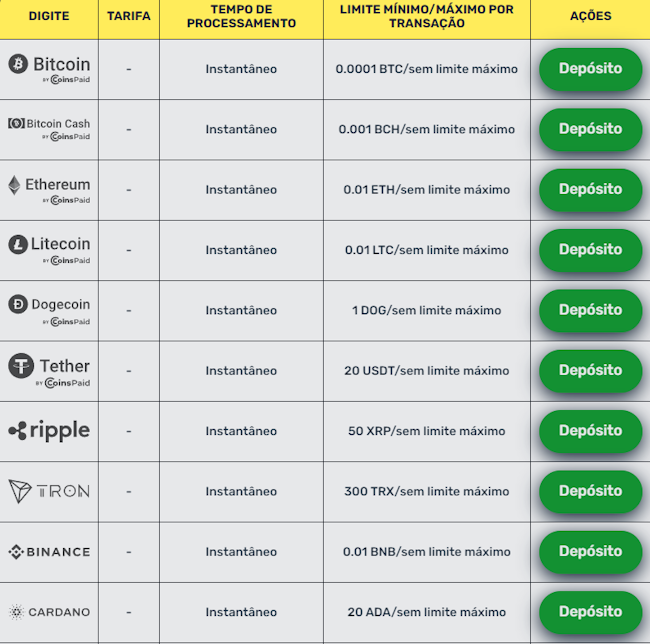Open Depósito for Bitcoin
The height and width of the screenshot is (644, 650).
click(590, 69)
